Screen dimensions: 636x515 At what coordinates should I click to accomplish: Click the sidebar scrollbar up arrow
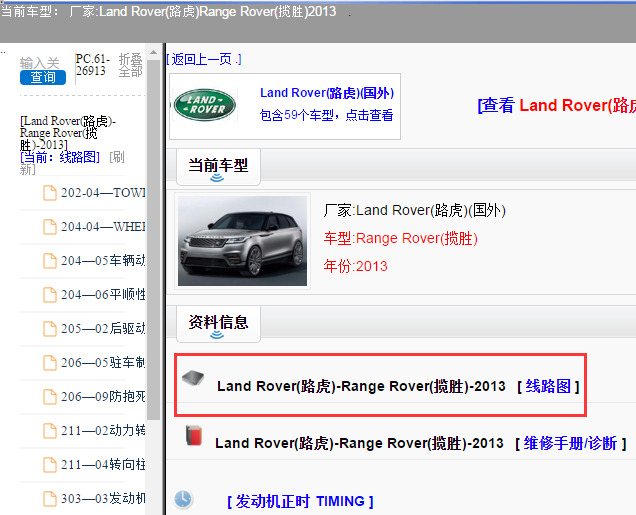pyautogui.click(x=153, y=52)
